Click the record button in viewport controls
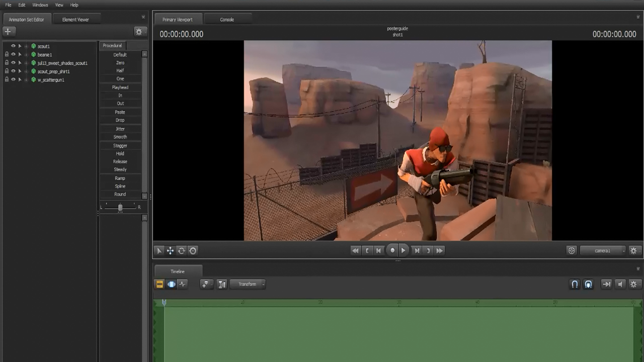This screenshot has height=362, width=644. tap(392, 250)
